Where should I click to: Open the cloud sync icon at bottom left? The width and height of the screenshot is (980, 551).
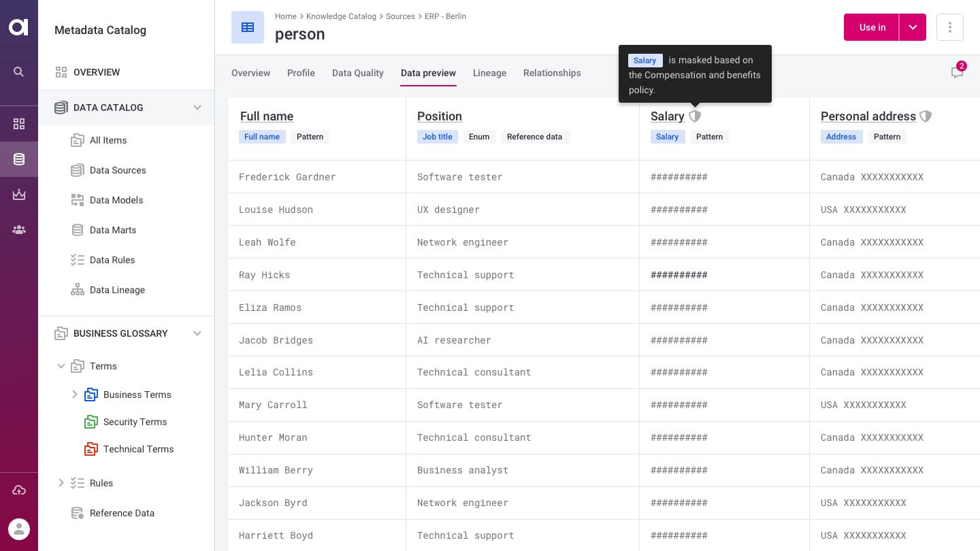pos(19,490)
